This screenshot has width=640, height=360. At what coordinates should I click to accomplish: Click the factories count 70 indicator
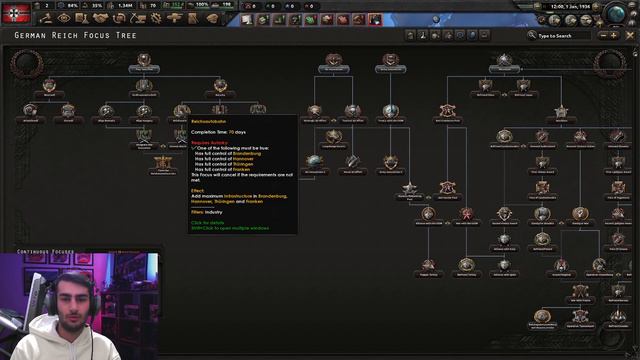149,5
